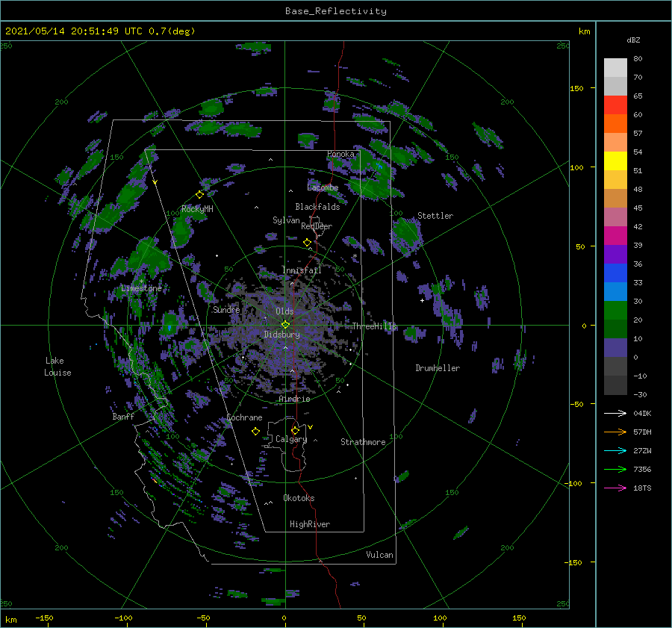672x628 pixels.
Task: Click the Limestone label
Action: point(141,288)
